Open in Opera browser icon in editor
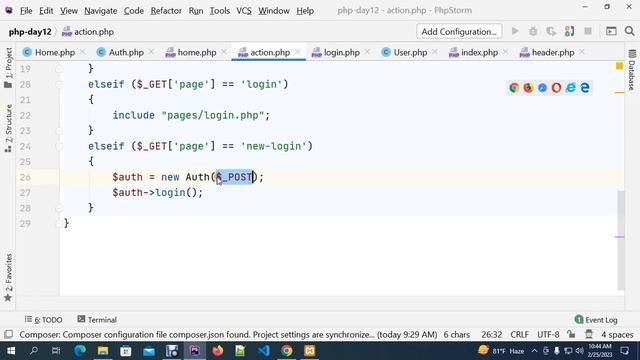Viewport: 640px width, 360px height. tap(556, 87)
